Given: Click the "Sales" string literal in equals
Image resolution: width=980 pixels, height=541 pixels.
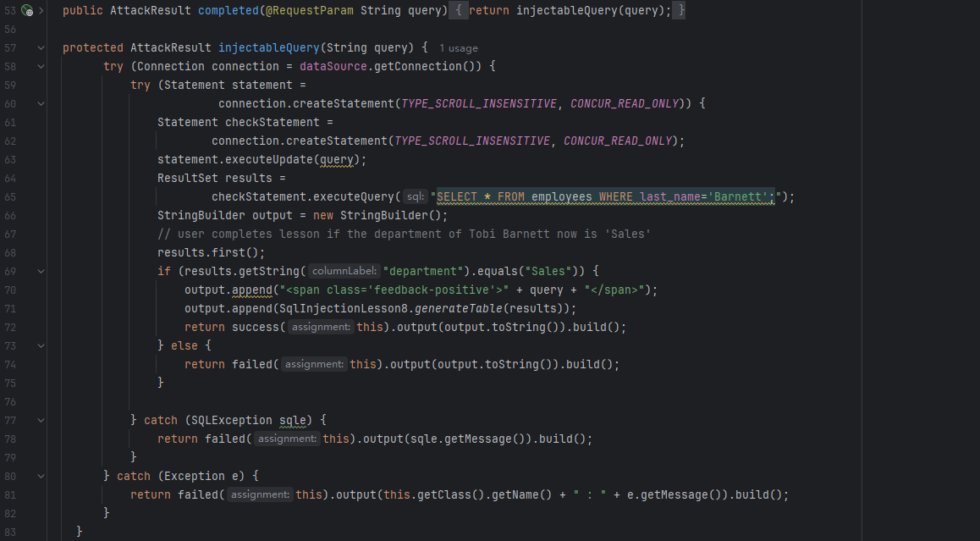Looking at the screenshot, I should 548,272.
